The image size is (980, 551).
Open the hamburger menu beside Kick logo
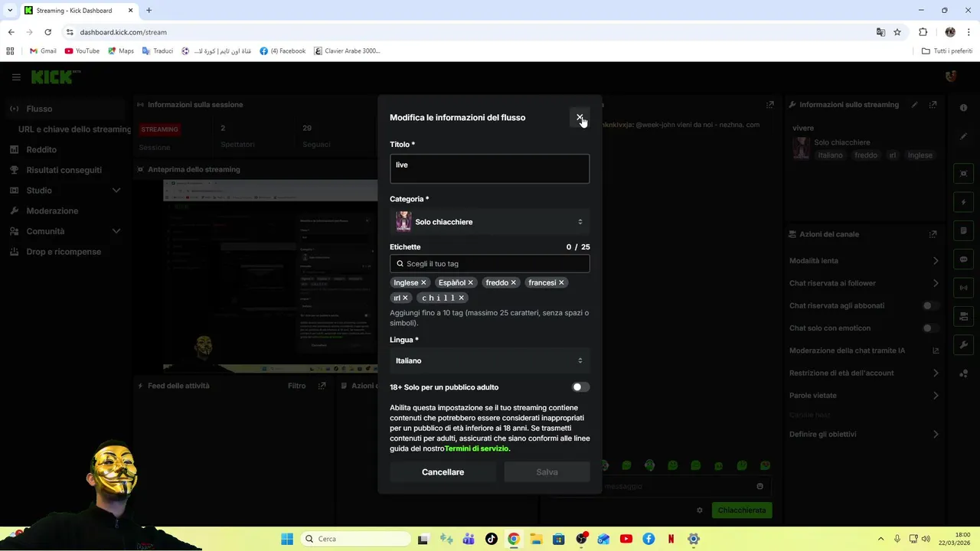coord(16,77)
